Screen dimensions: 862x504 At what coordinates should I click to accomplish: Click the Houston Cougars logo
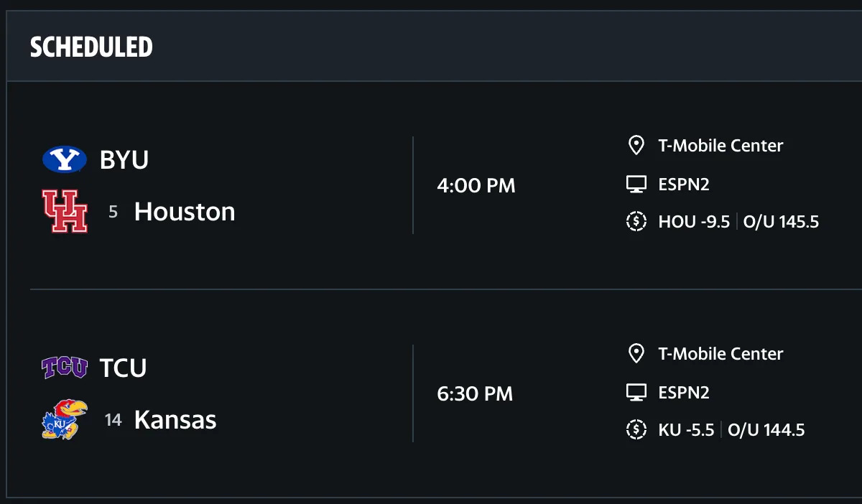click(x=65, y=212)
